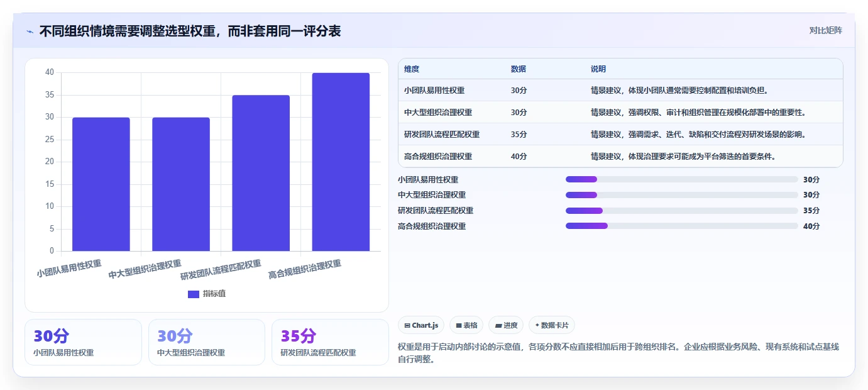Image resolution: width=868 pixels, height=390 pixels.
Task: Click the 表格 chip
Action: [466, 325]
